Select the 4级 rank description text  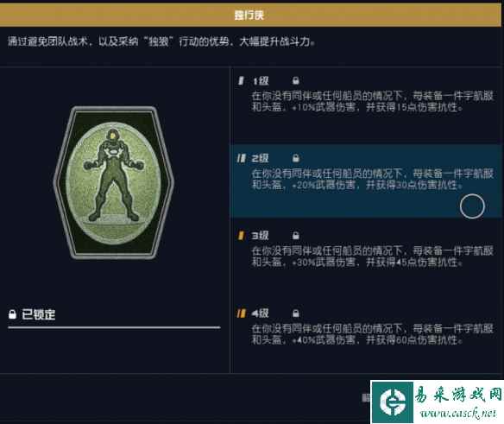[372, 334]
